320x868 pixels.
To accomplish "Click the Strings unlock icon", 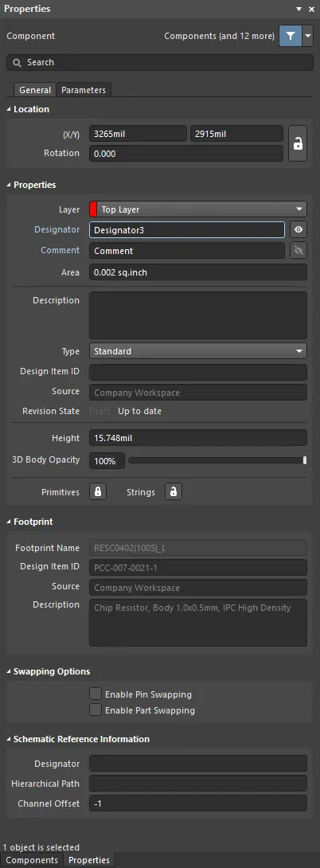I will pyautogui.click(x=174, y=491).
